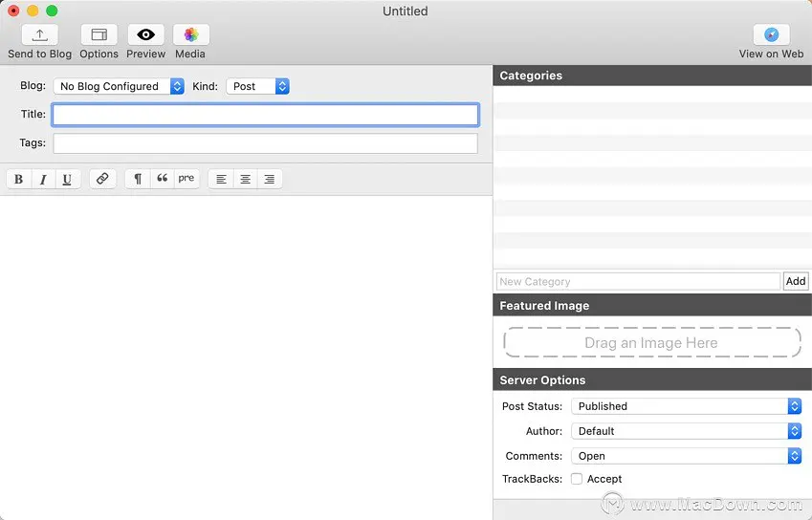Focus the Title text field
Viewport: 812px width, 520px height.
pyautogui.click(x=265, y=115)
